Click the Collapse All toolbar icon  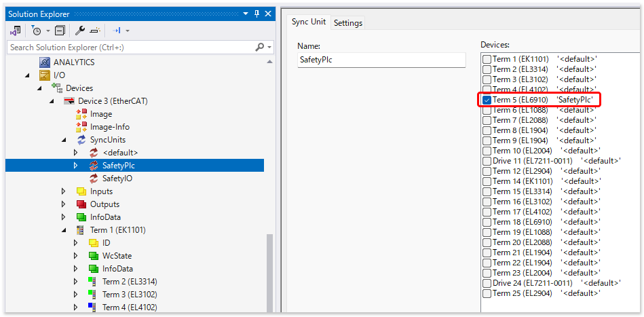click(60, 31)
